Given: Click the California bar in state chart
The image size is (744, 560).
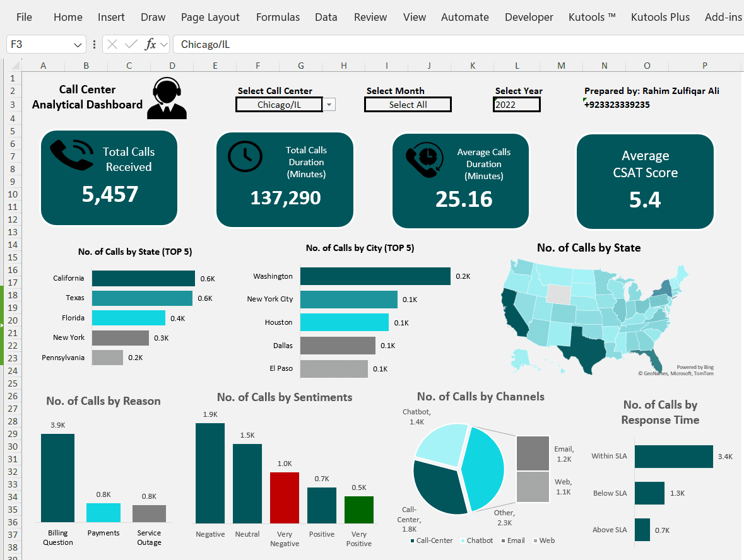Looking at the screenshot, I should point(143,278).
